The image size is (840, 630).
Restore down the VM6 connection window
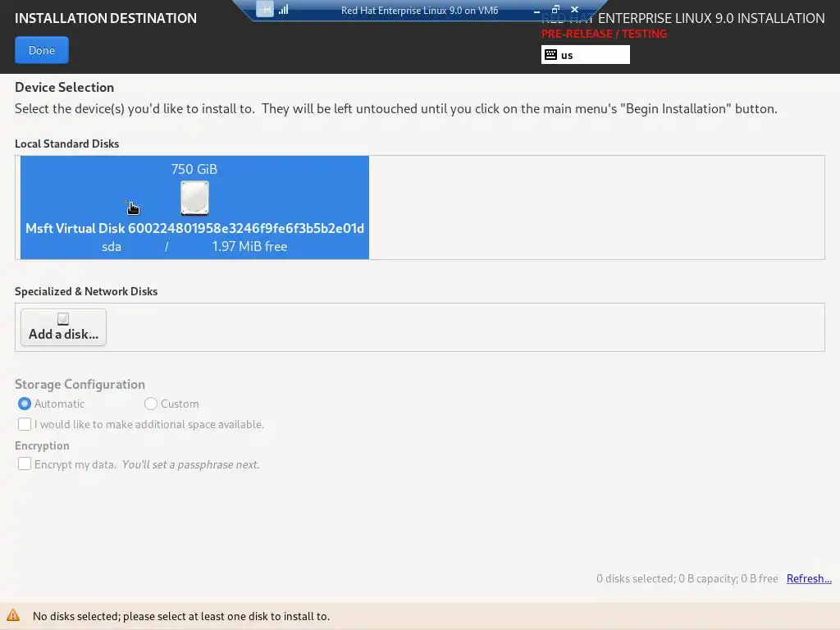555,9
